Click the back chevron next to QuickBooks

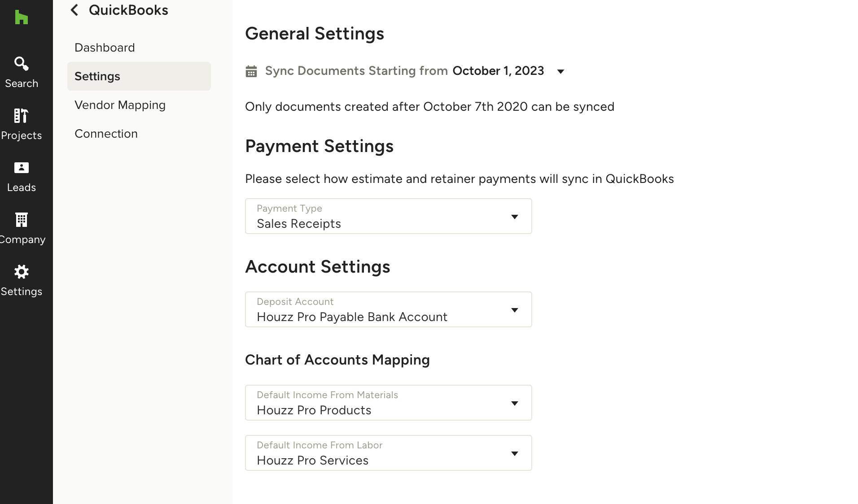click(x=74, y=10)
